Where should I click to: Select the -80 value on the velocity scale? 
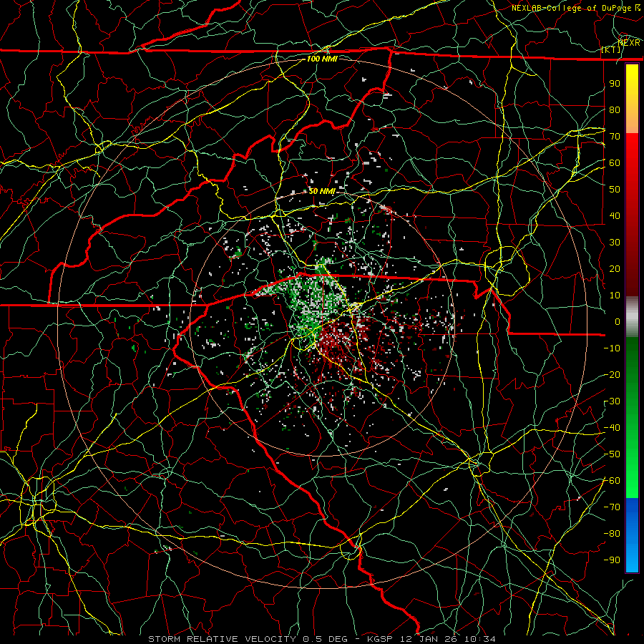point(612,534)
